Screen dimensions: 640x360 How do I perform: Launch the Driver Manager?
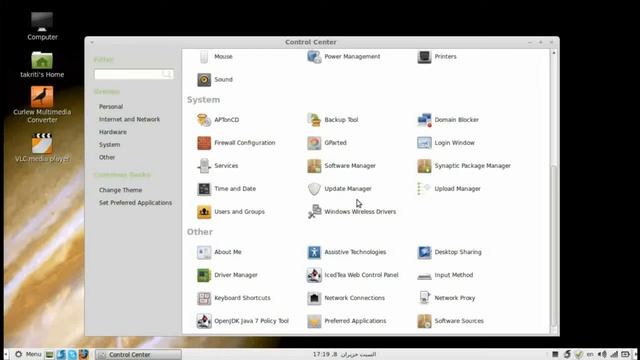pyautogui.click(x=227, y=275)
